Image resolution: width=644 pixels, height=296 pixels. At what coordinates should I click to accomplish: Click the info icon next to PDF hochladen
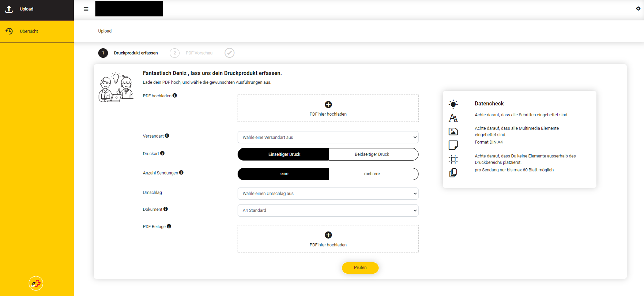tap(175, 95)
